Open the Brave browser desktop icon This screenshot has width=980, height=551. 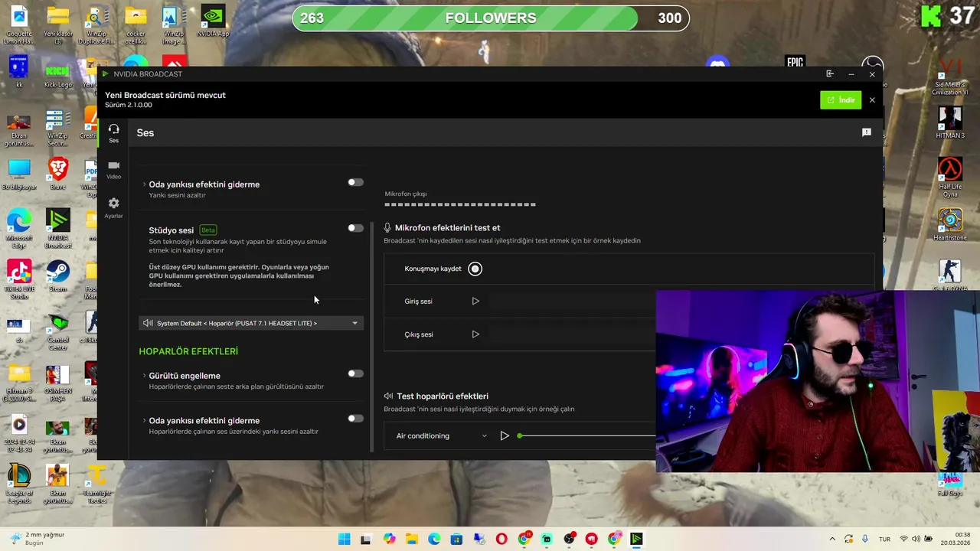pos(57,173)
